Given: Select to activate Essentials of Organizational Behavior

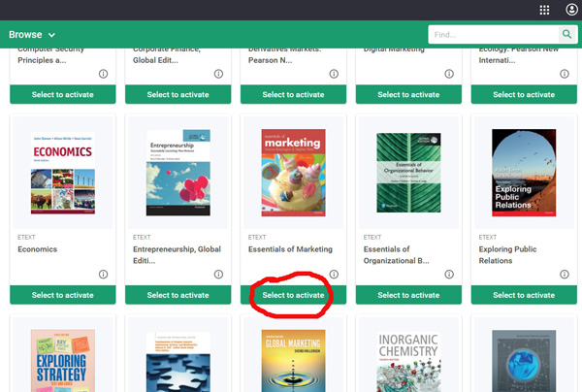Looking at the screenshot, I should [408, 295].
